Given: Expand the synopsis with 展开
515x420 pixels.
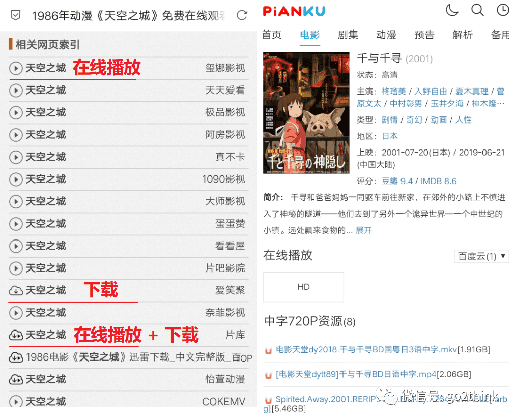Looking at the screenshot, I should pos(363,230).
